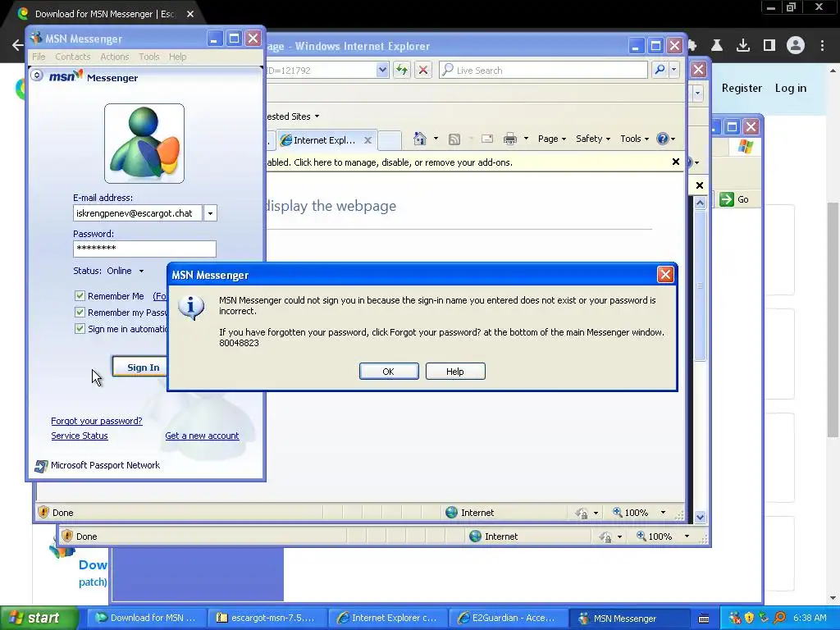840x630 pixels.
Task: Click Help button in the MSN error dialog
Action: (x=455, y=372)
